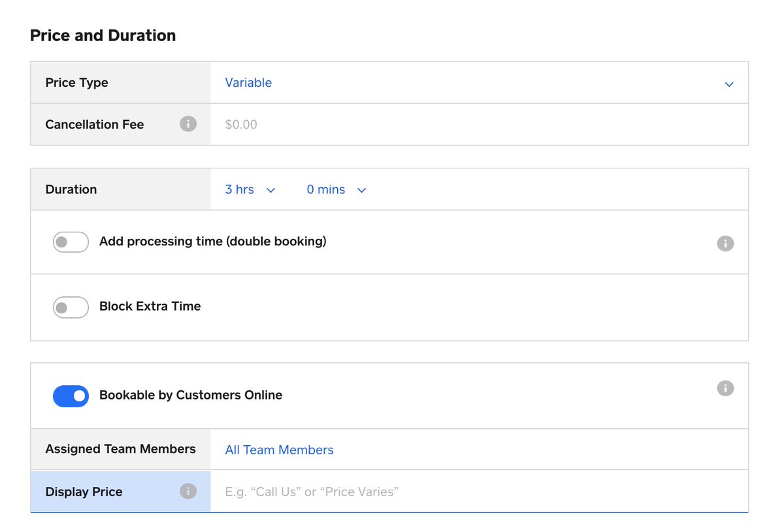
Task: Expand the 3 hrs duration dropdown
Action: coord(250,190)
